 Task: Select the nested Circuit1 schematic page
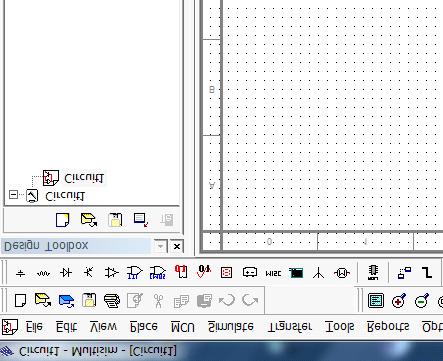pos(84,179)
